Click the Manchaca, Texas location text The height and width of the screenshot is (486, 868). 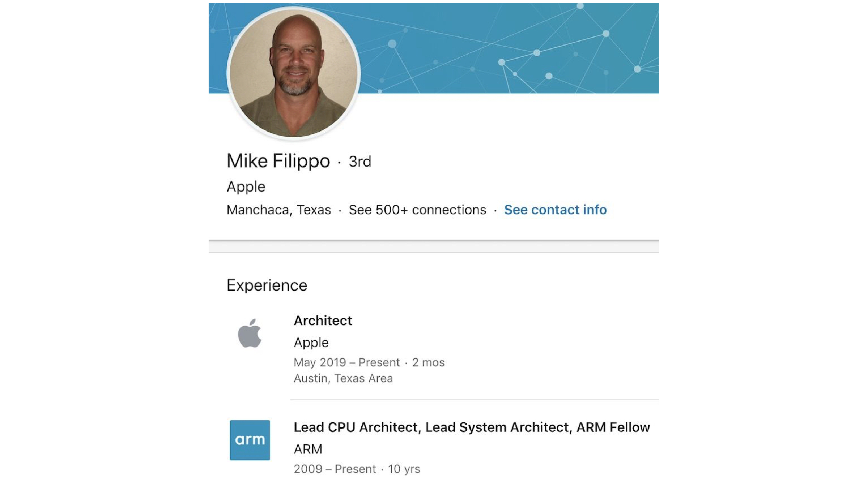(278, 210)
